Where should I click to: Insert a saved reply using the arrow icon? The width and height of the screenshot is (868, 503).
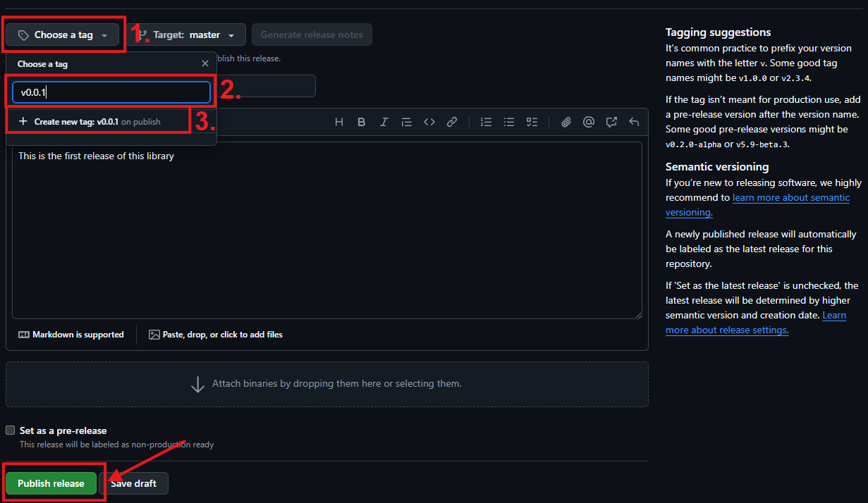pyautogui.click(x=634, y=122)
